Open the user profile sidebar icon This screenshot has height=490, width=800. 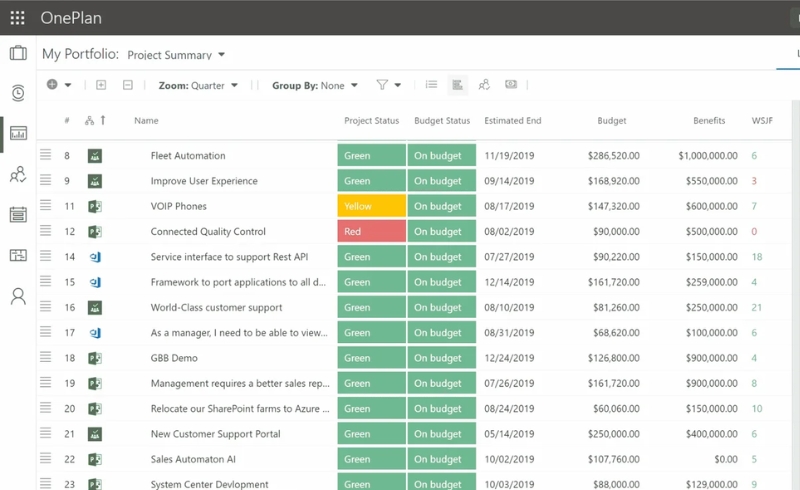[18, 296]
